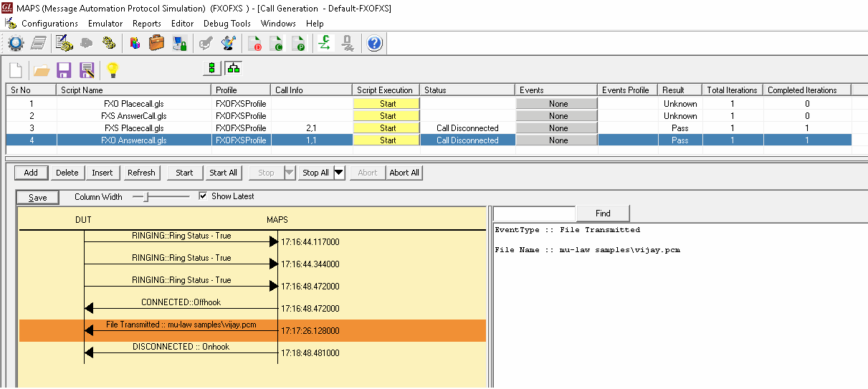Click the search text field beside Find
This screenshot has width=868, height=389.
535,213
